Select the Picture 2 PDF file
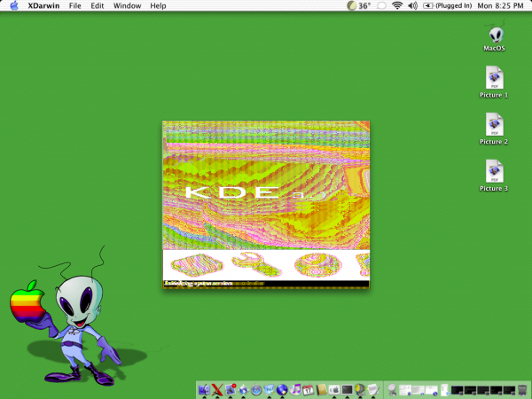The image size is (532, 399). coord(494,129)
